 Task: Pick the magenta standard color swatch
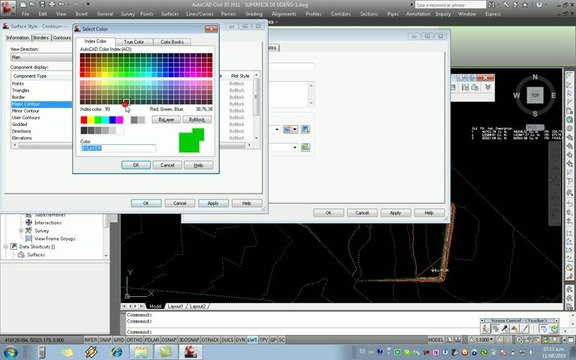pos(120,120)
